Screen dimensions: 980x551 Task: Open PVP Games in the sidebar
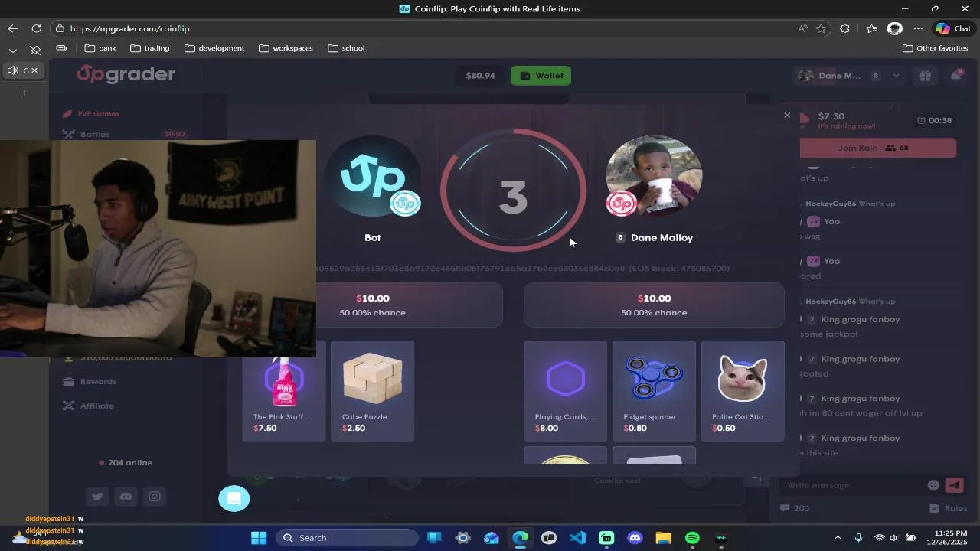98,114
